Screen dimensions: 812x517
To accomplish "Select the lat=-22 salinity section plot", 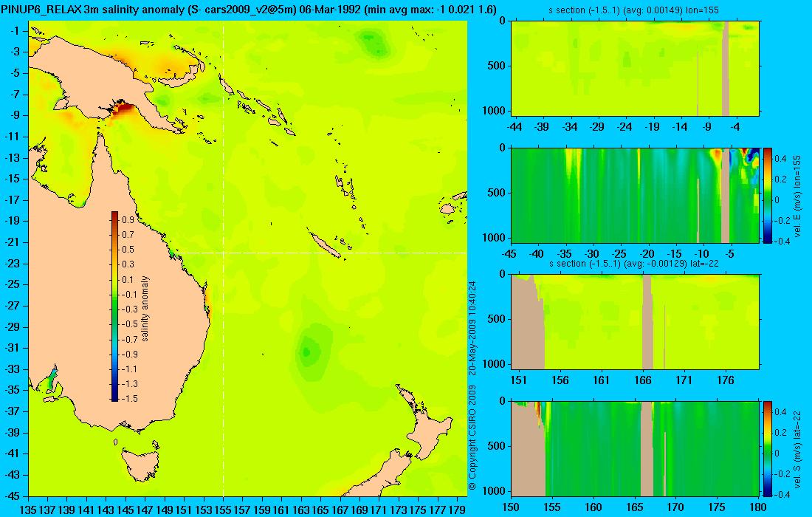I will [x=636, y=322].
